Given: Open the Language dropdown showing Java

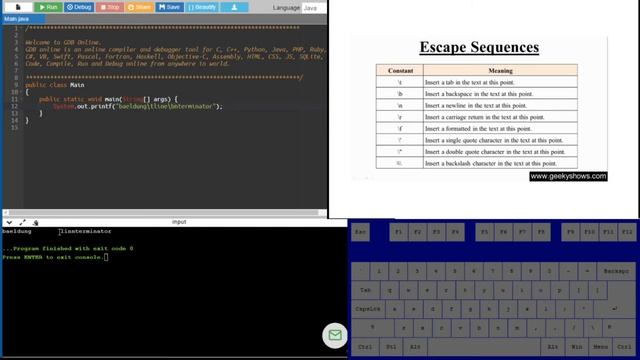Looking at the screenshot, I should pos(314,8).
